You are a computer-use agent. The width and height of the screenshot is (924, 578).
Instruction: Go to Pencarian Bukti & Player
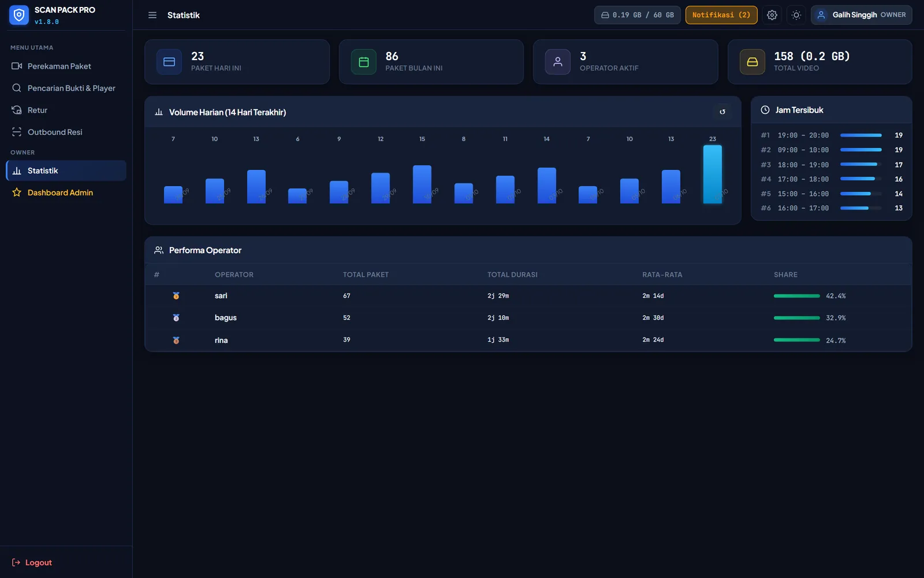pyautogui.click(x=66, y=88)
